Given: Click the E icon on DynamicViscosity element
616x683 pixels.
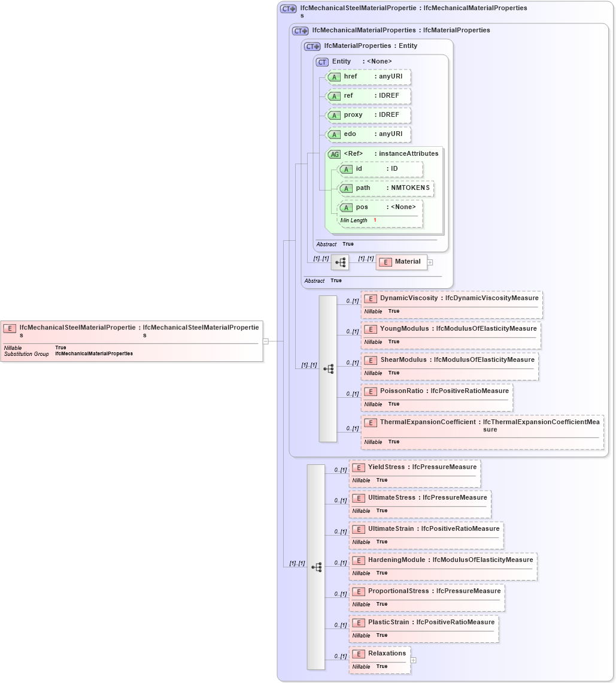Looking at the screenshot, I should pyautogui.click(x=370, y=298).
